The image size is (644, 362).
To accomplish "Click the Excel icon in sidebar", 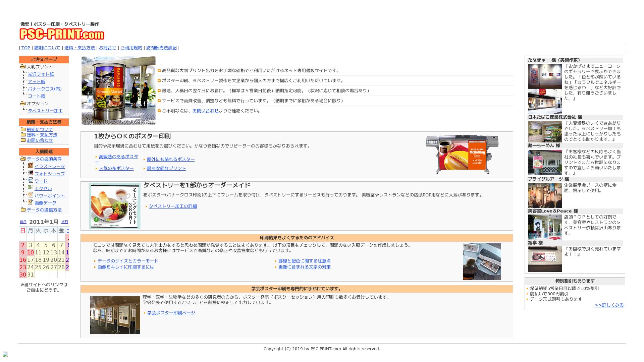I will click(x=31, y=188).
